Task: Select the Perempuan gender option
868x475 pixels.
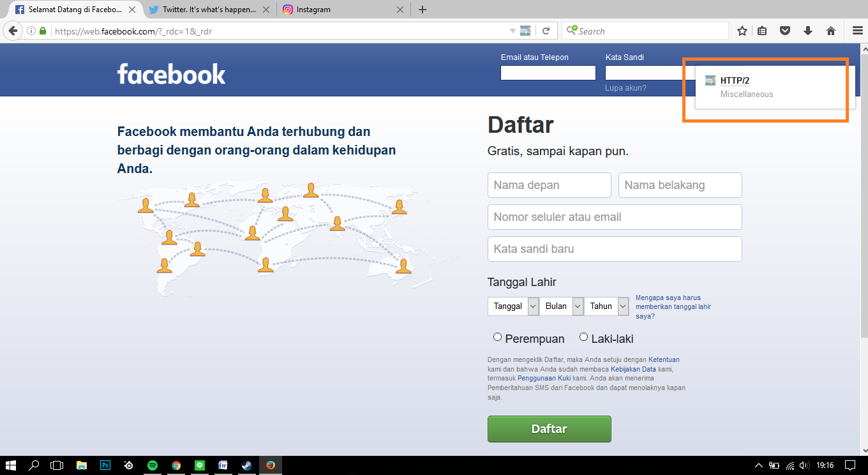Action: pyautogui.click(x=497, y=337)
